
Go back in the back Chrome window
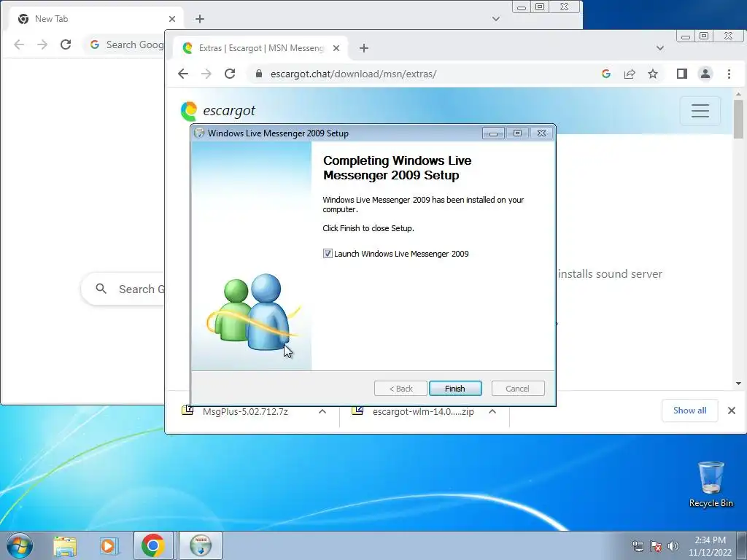[x=19, y=44]
